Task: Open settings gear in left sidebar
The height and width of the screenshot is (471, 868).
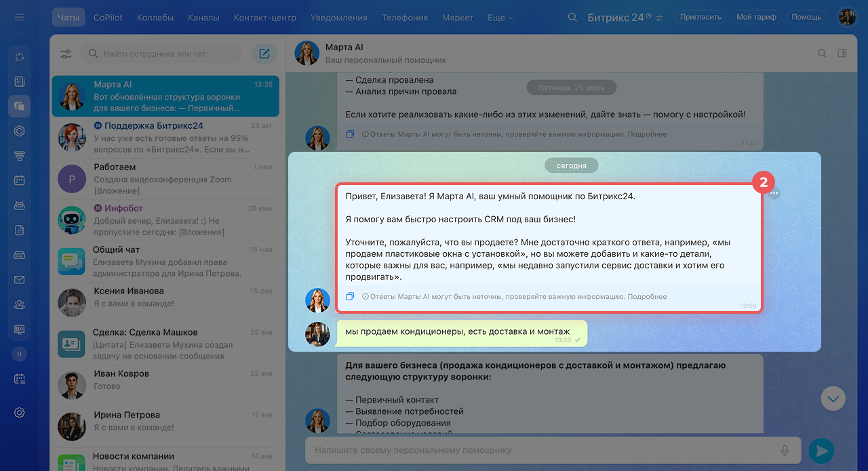Action: pyautogui.click(x=20, y=412)
